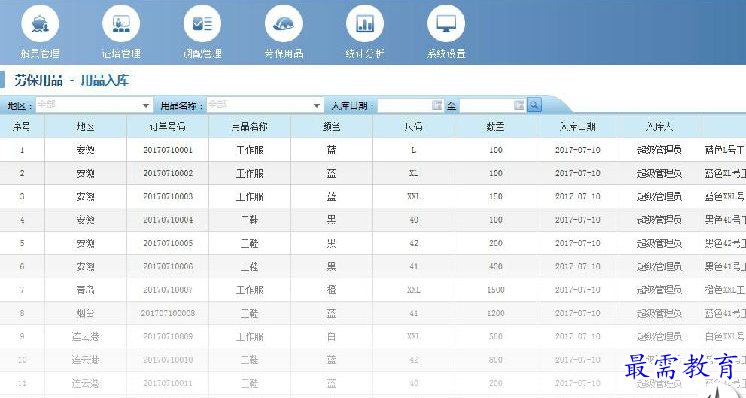The width and height of the screenshot is (746, 398).
Task: Click quantity 400 in row 6
Action: point(495,266)
